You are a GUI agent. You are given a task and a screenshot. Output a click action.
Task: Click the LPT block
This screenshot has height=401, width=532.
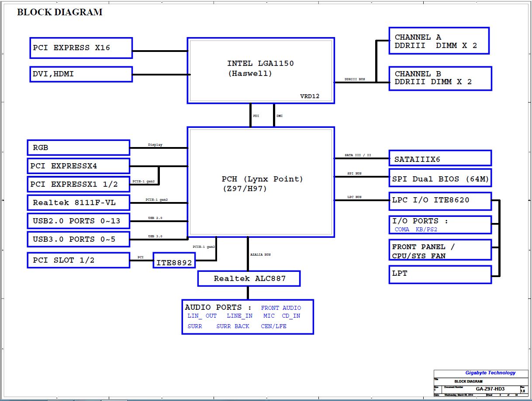pos(440,274)
